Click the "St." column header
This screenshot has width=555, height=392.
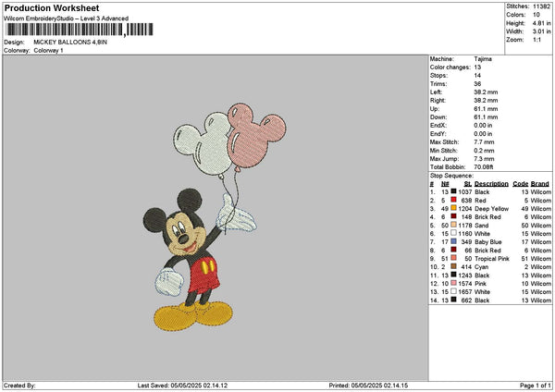tap(468, 184)
